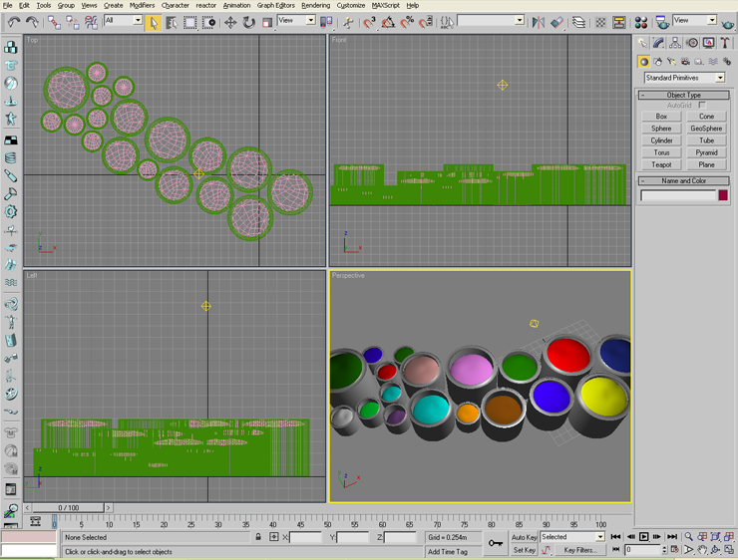Activate the Rotate tool in main toolbar

[248, 22]
